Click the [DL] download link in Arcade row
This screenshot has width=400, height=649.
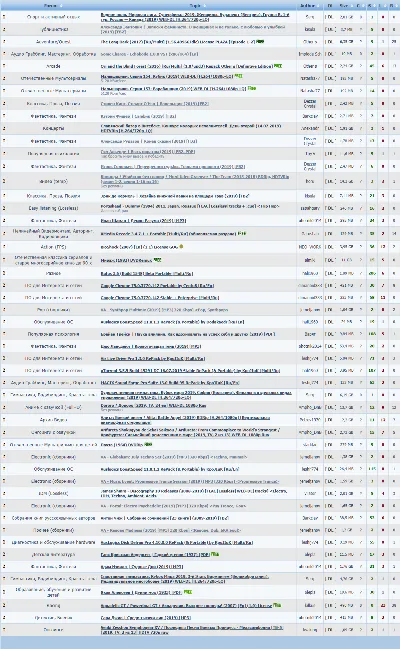[x=330, y=66]
